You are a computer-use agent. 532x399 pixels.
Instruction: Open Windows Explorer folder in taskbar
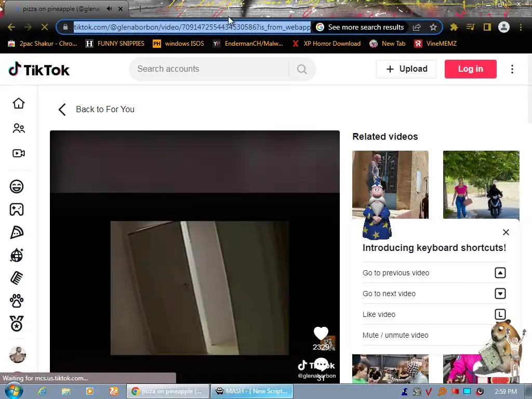(x=66, y=391)
